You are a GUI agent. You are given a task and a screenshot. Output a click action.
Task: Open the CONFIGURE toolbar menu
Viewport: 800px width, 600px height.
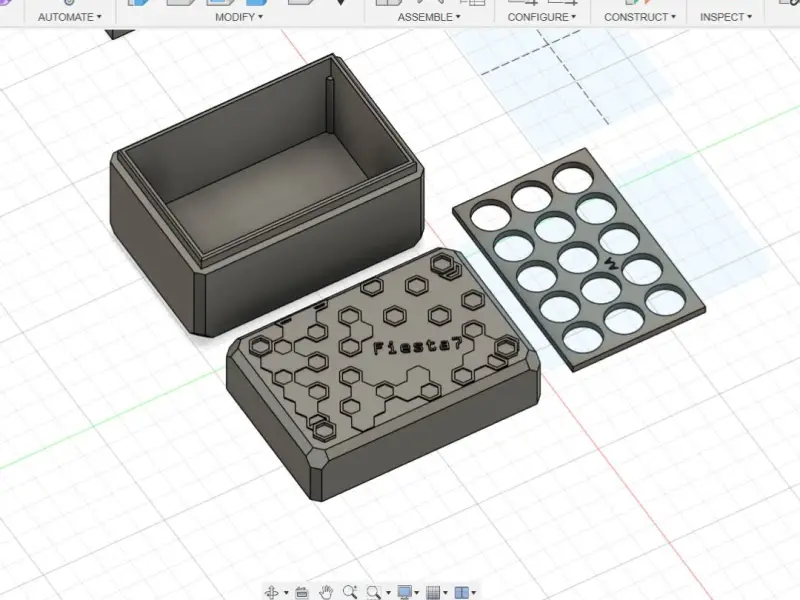tap(541, 17)
